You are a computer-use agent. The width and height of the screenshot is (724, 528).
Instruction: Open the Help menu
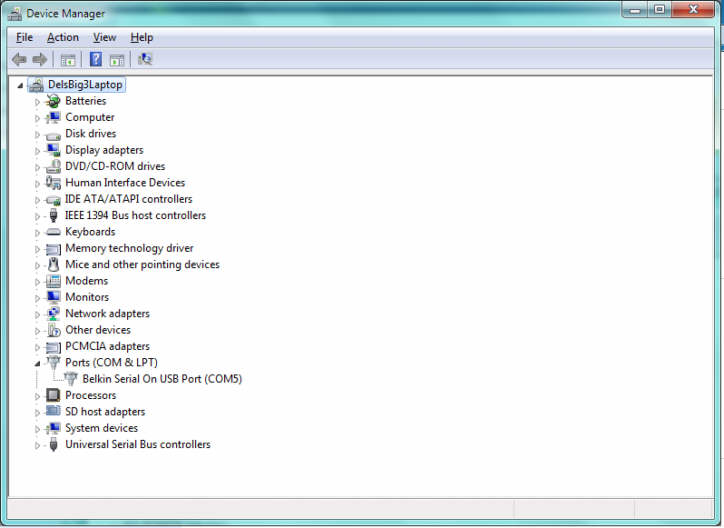pos(141,37)
